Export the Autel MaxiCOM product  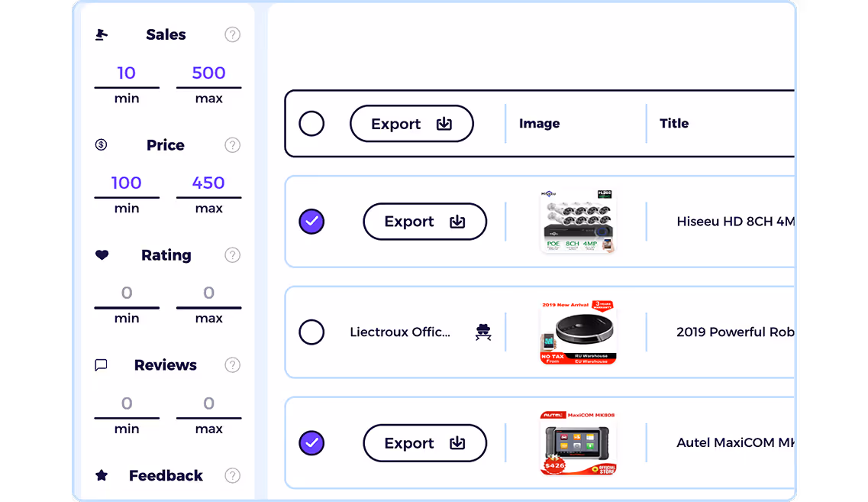click(x=424, y=442)
